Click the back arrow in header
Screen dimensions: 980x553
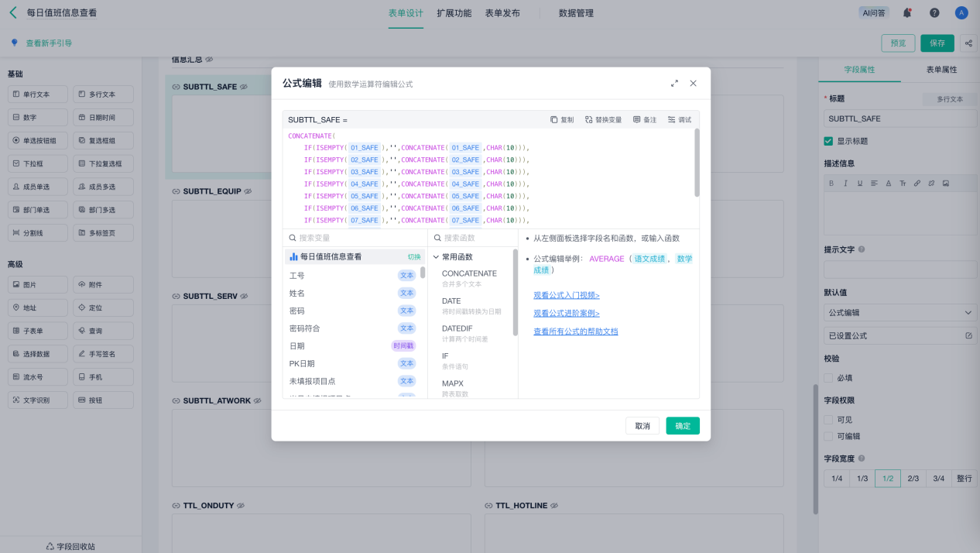pyautogui.click(x=12, y=13)
